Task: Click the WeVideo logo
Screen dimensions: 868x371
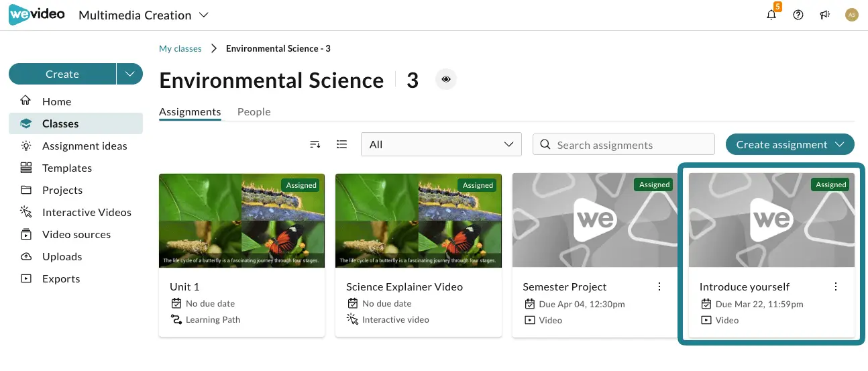Action: click(x=36, y=15)
